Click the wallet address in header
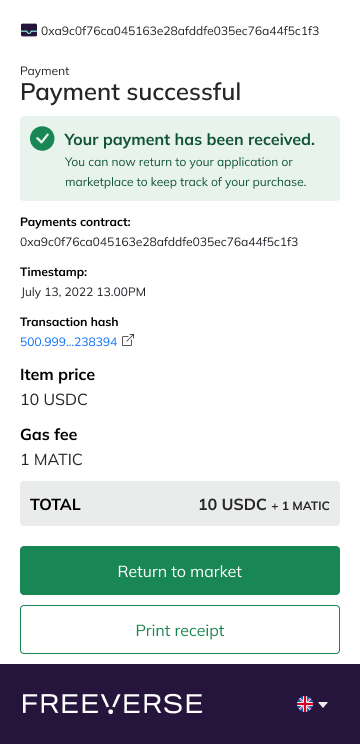 180,31
